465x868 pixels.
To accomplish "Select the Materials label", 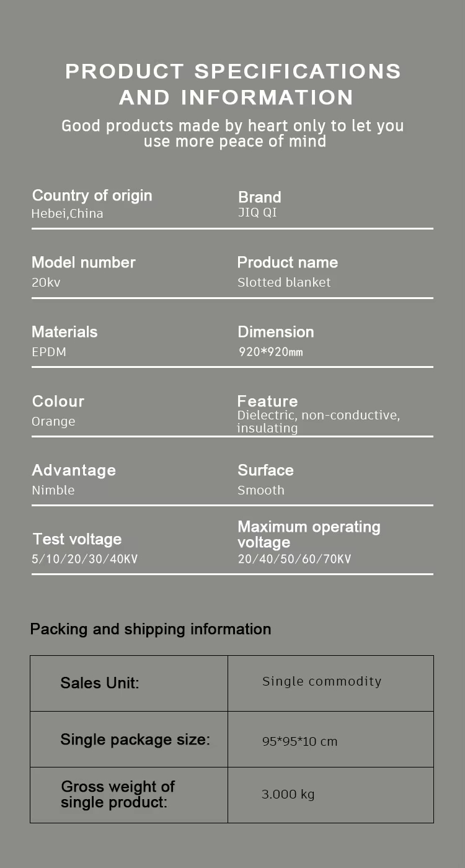I will coord(64,332).
